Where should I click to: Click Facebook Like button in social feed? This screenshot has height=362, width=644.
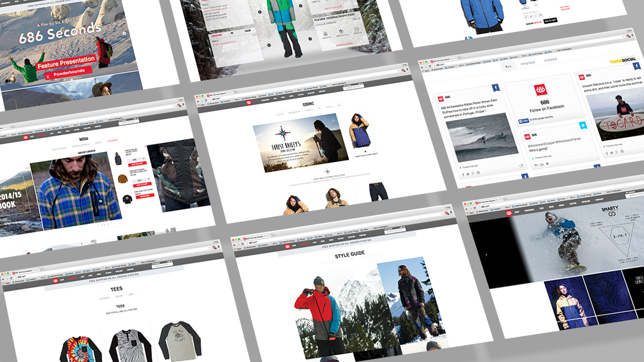coord(523,121)
